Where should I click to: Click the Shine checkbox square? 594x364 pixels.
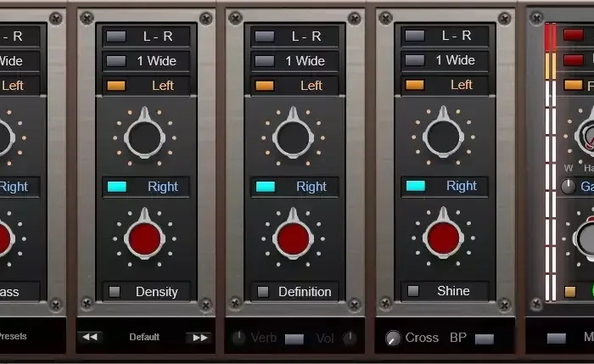tap(413, 291)
